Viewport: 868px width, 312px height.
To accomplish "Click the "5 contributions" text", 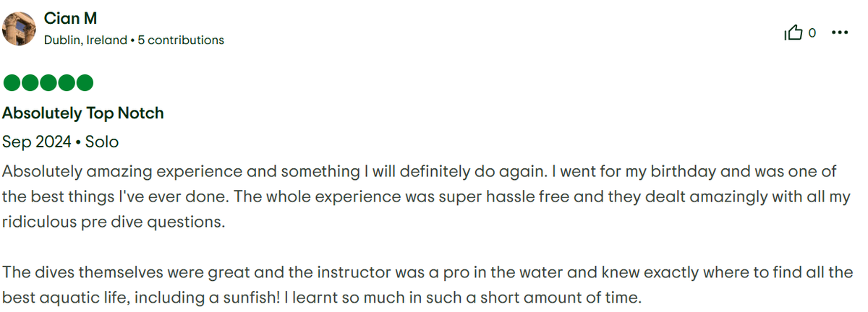I will pos(181,40).
